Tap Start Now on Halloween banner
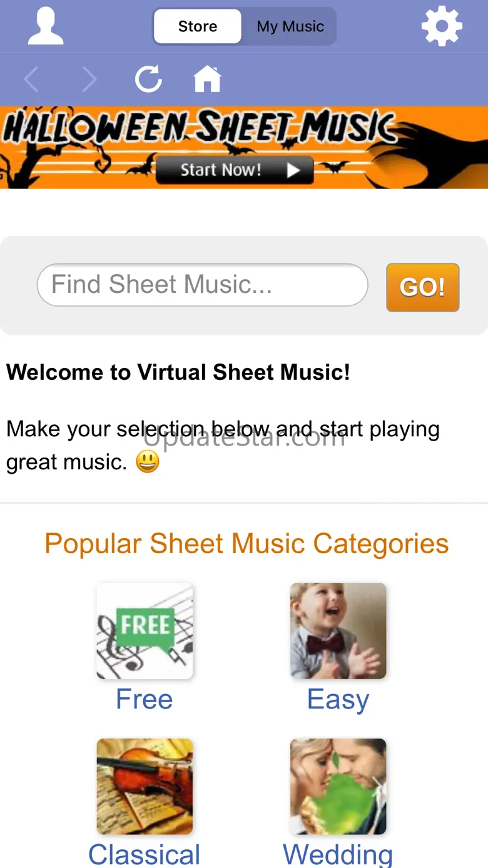488x868 pixels. click(x=235, y=170)
